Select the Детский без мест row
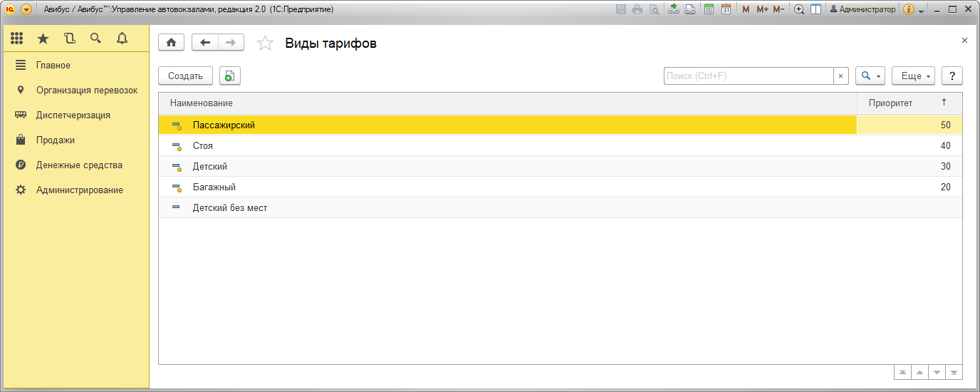Image resolution: width=980 pixels, height=392 pixels. click(229, 208)
